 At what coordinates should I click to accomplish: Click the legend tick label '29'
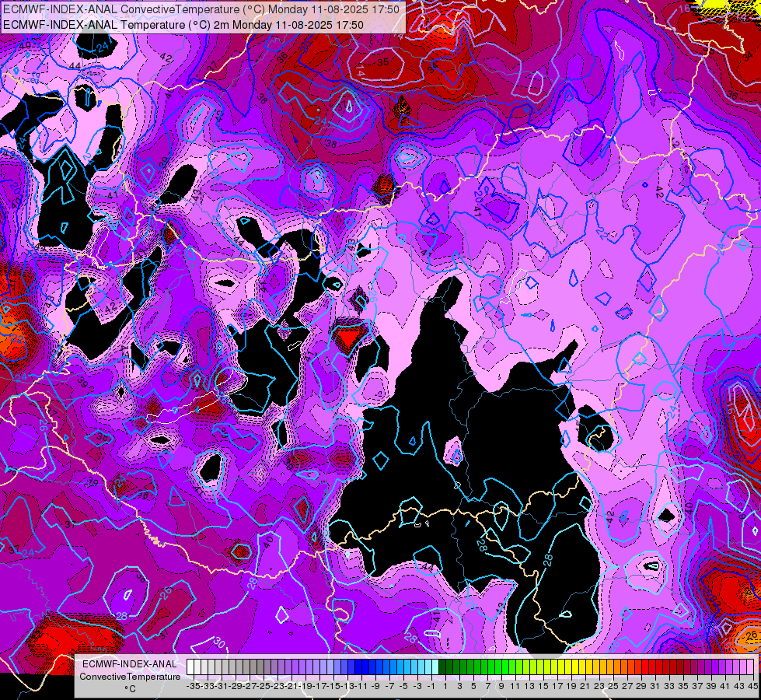pos(641,686)
